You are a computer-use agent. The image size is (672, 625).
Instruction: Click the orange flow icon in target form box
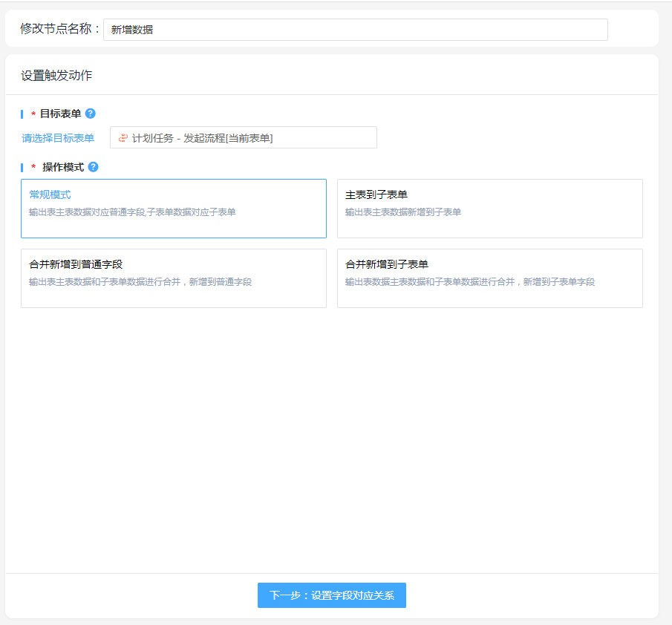[123, 138]
